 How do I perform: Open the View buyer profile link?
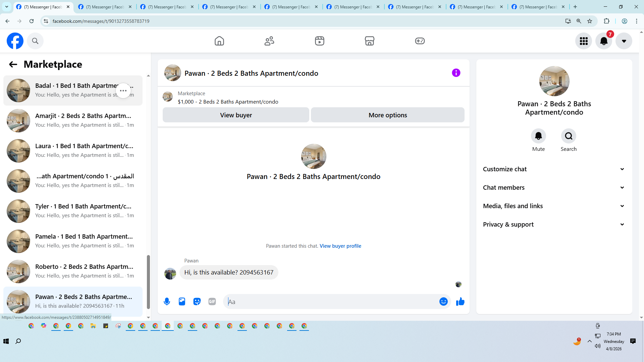tap(340, 246)
